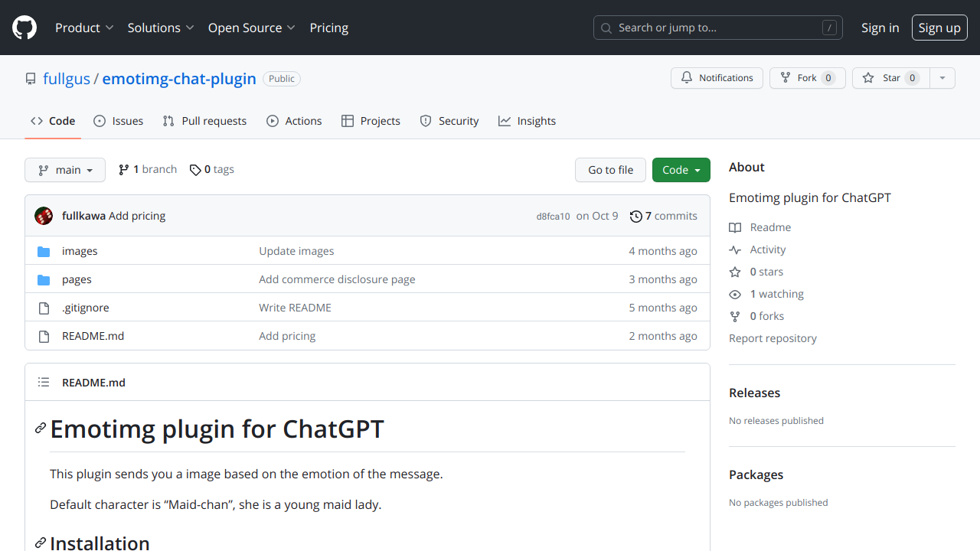This screenshot has height=551, width=980.
Task: Click the 'Add pricing' latest commit message
Action: click(x=137, y=216)
